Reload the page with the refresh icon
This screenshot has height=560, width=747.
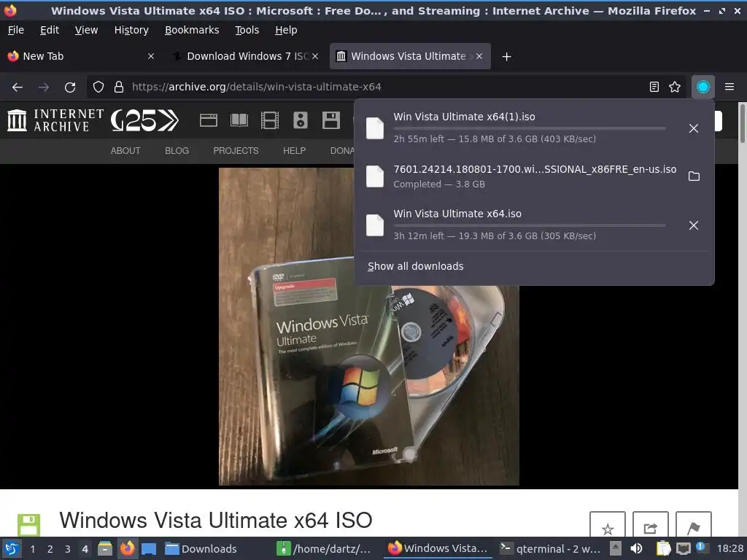[x=70, y=87]
